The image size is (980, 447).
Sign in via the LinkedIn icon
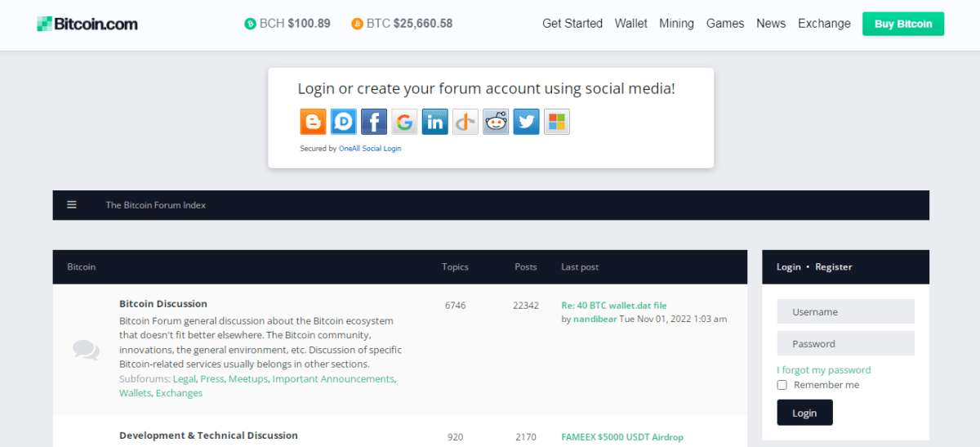(x=435, y=122)
